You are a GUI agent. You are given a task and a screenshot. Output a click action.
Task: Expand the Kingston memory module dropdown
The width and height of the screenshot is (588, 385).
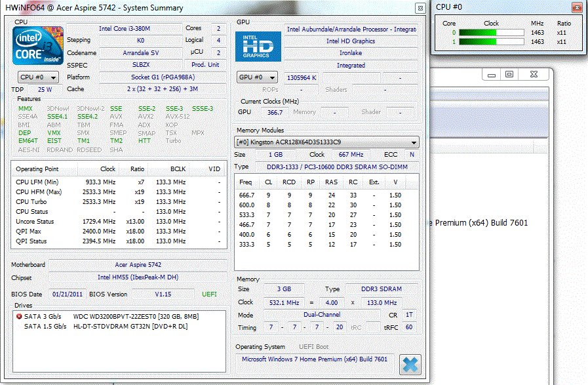point(326,142)
